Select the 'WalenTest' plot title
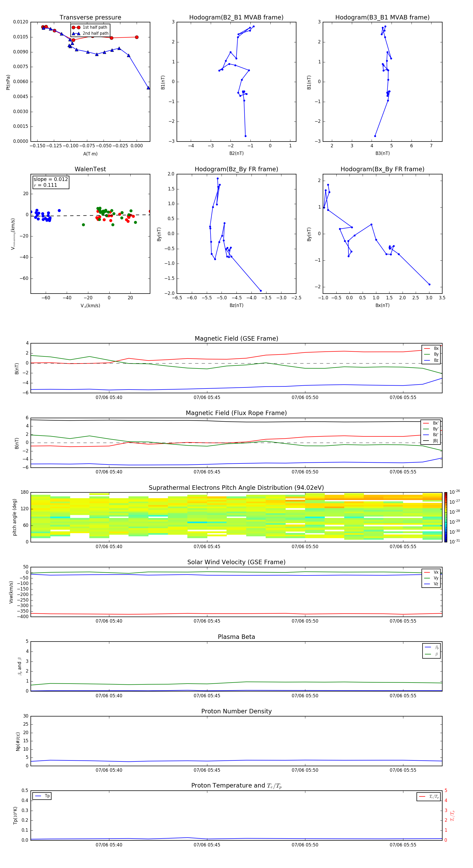 point(90,169)
